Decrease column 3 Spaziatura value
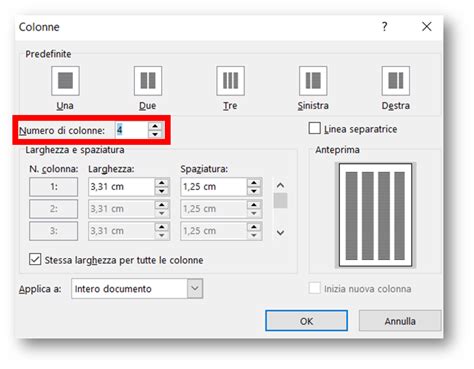474x369 pixels. click(x=254, y=235)
